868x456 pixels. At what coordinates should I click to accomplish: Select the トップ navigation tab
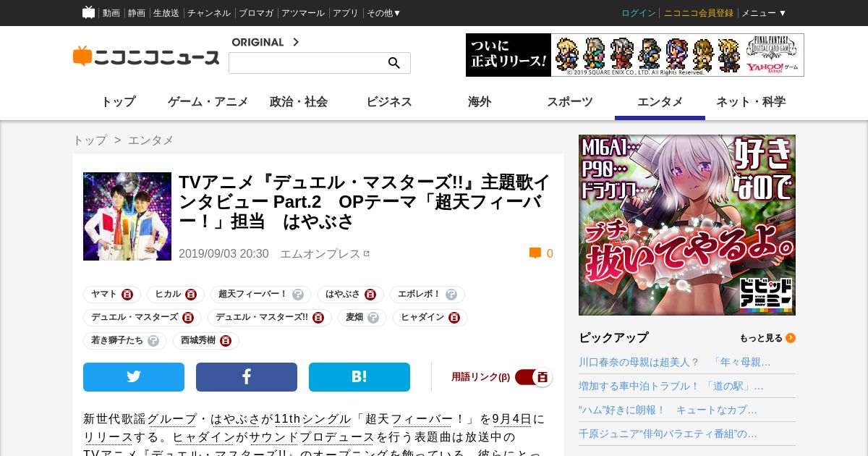[x=118, y=102]
